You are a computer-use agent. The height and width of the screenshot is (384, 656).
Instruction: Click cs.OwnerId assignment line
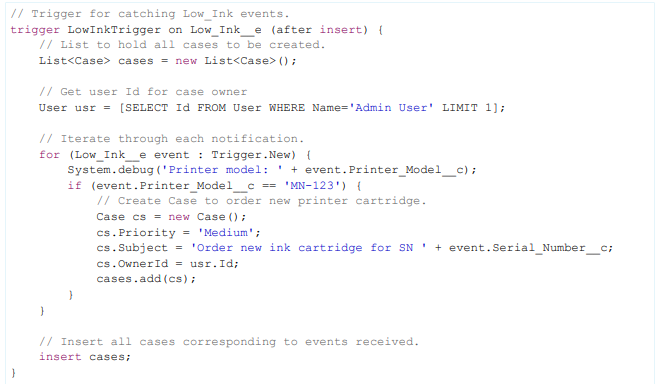(x=167, y=264)
